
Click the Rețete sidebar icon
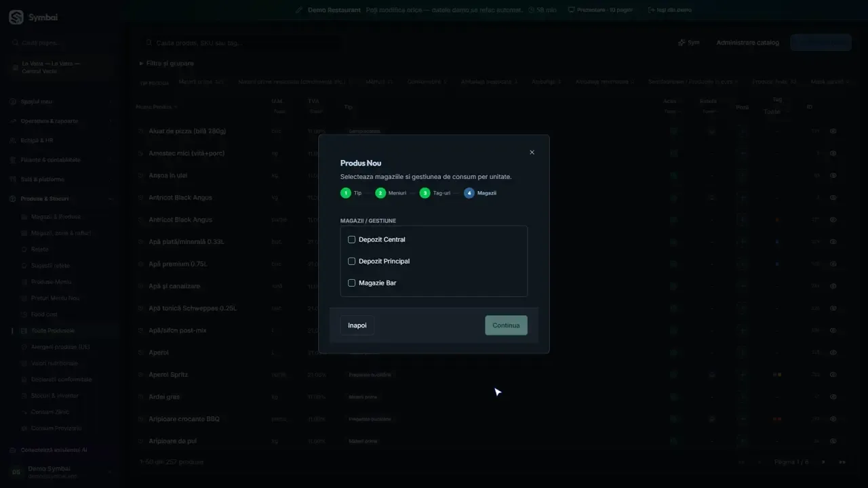(25, 249)
